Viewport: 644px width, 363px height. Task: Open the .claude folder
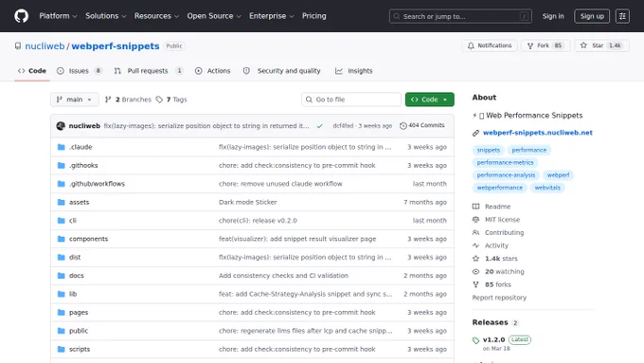[80, 147]
